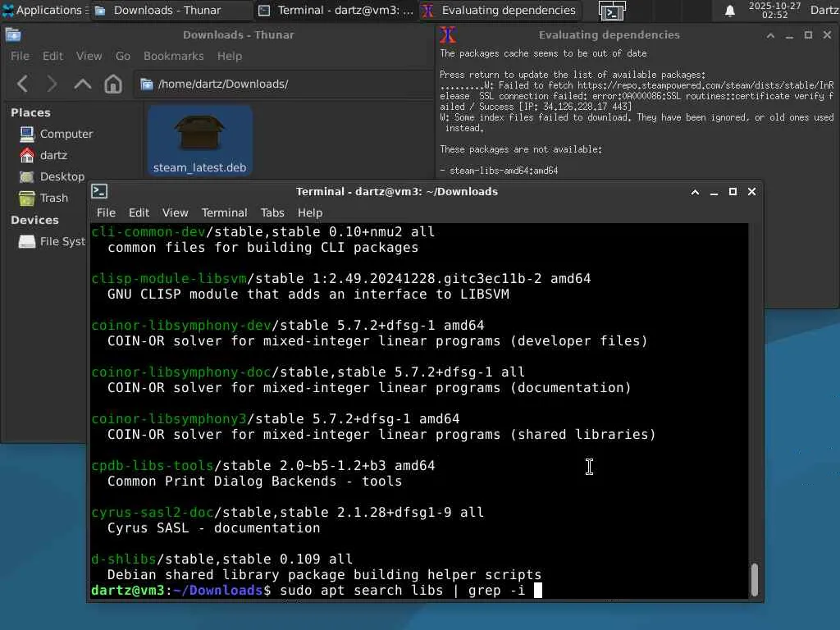840x630 pixels.
Task: Click the date and time clock
Action: [x=774, y=10]
